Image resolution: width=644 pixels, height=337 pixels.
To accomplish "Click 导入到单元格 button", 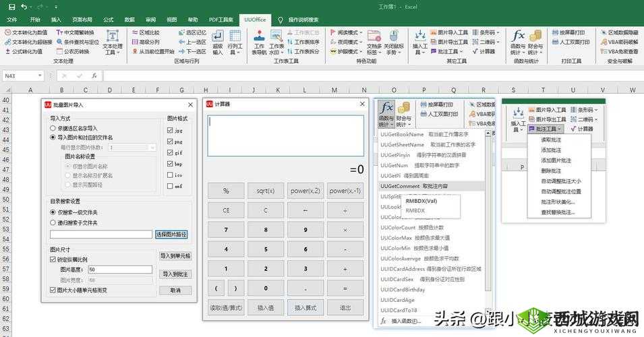I will point(175,255).
